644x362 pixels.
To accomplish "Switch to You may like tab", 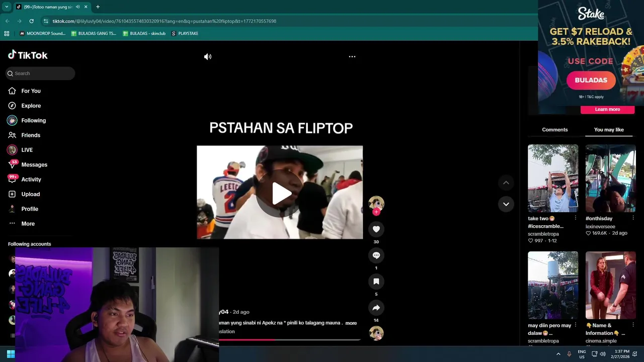I will pos(609,130).
